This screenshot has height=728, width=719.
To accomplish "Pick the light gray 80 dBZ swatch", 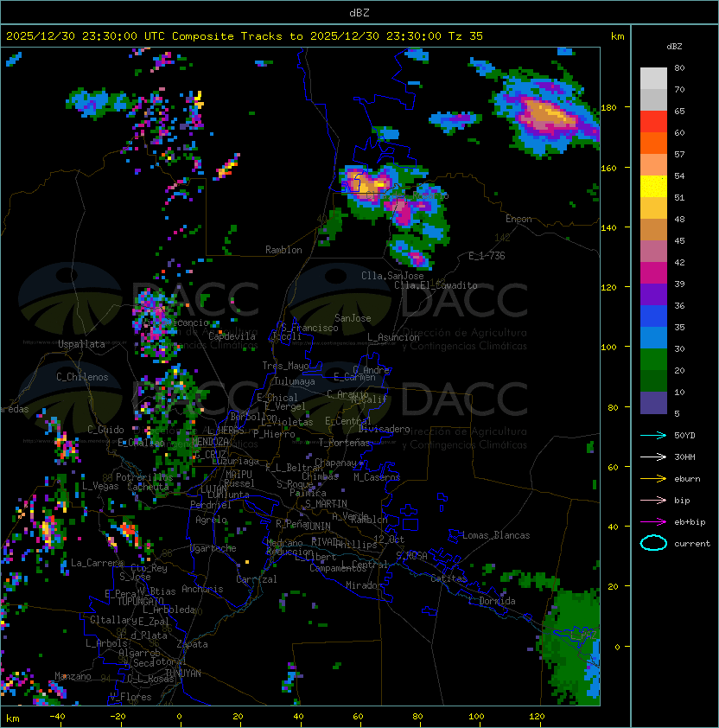I will (x=653, y=79).
